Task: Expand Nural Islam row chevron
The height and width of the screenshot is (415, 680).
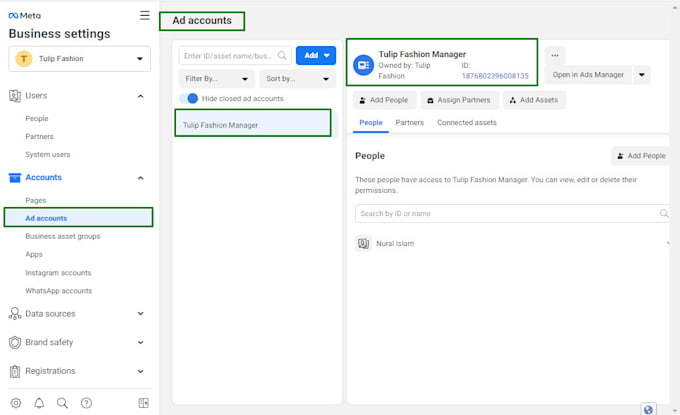Action: (668, 243)
